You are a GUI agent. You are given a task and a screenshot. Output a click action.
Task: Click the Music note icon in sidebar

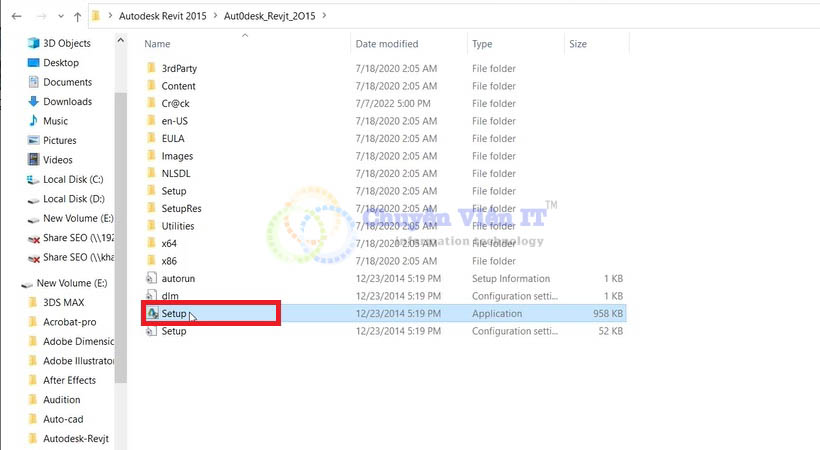(33, 120)
